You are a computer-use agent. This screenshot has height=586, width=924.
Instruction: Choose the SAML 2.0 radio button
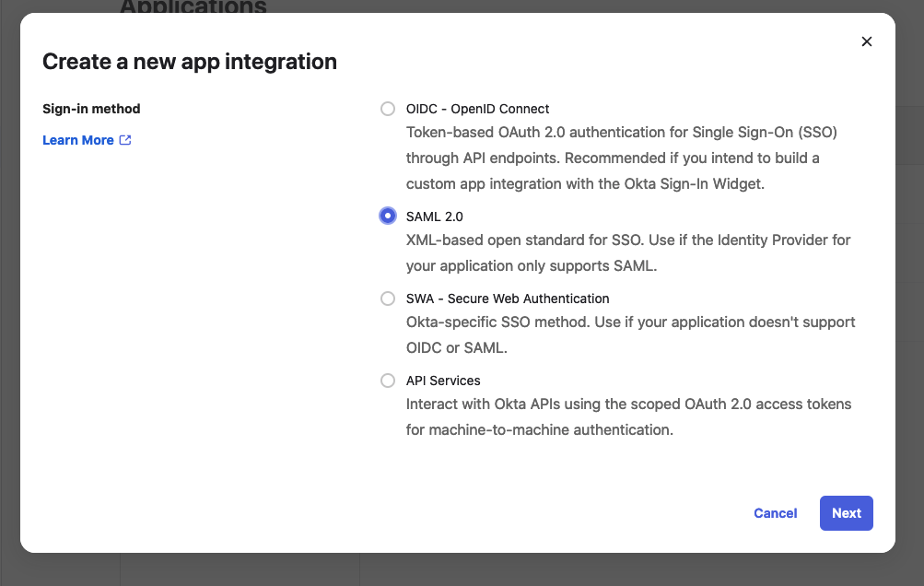pyautogui.click(x=388, y=216)
